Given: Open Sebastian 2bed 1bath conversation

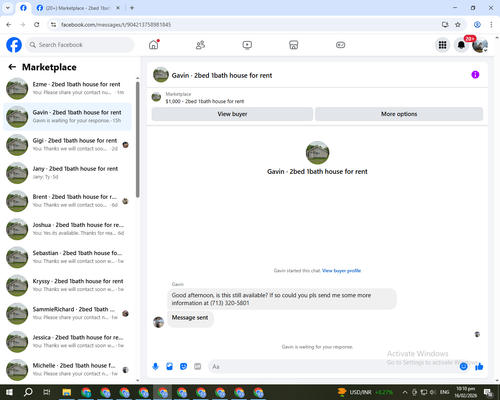Looking at the screenshot, I should (68, 257).
